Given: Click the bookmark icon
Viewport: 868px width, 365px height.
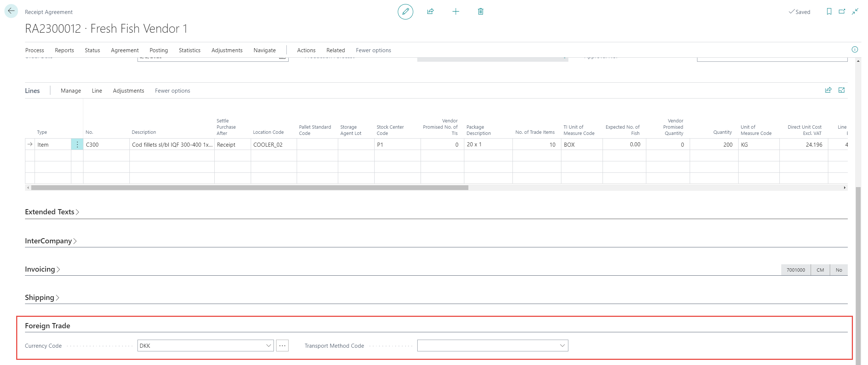Looking at the screenshot, I should click(x=829, y=12).
